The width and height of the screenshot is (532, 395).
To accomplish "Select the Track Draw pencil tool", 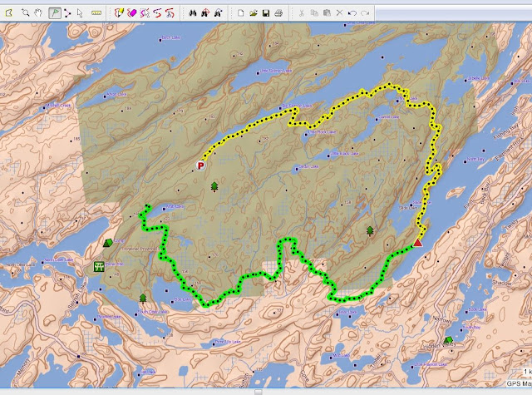I will (x=119, y=13).
